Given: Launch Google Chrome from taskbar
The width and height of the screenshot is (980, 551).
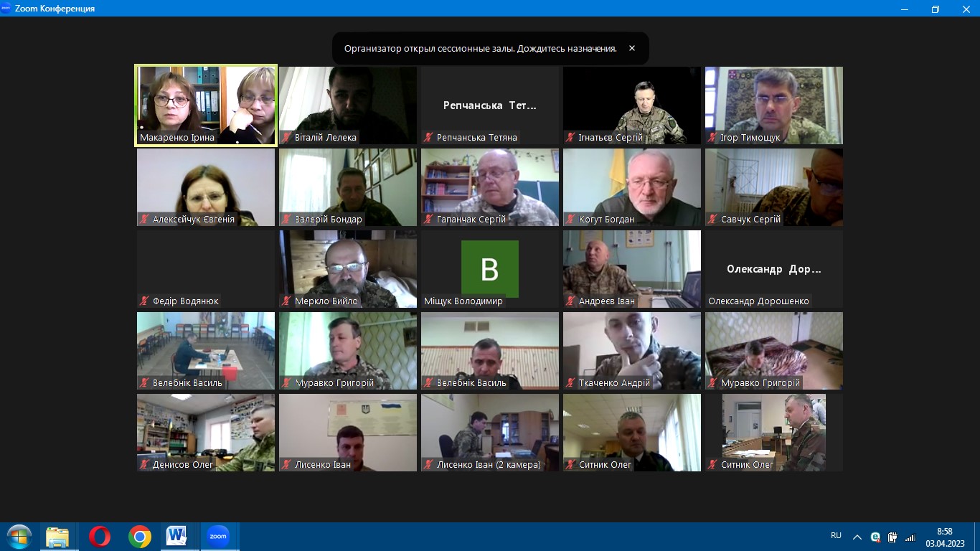Looking at the screenshot, I should pyautogui.click(x=140, y=537).
